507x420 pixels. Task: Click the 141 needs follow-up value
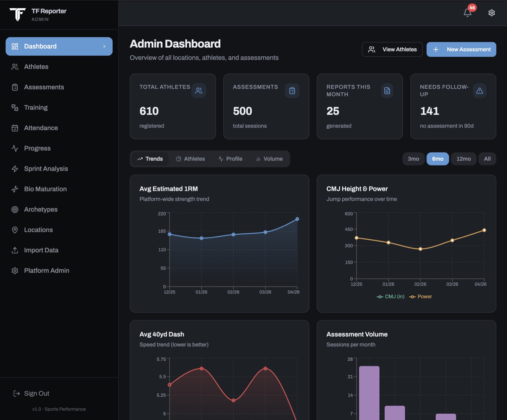click(429, 111)
